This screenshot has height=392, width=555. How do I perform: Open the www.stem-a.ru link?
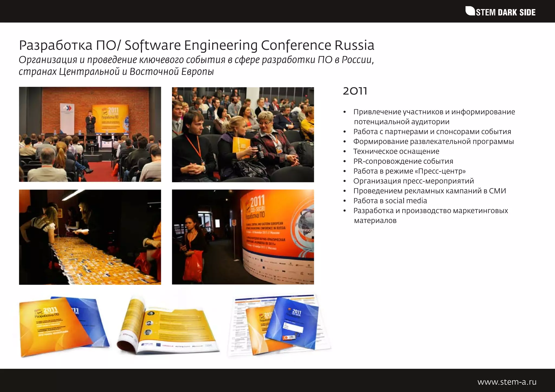click(507, 382)
